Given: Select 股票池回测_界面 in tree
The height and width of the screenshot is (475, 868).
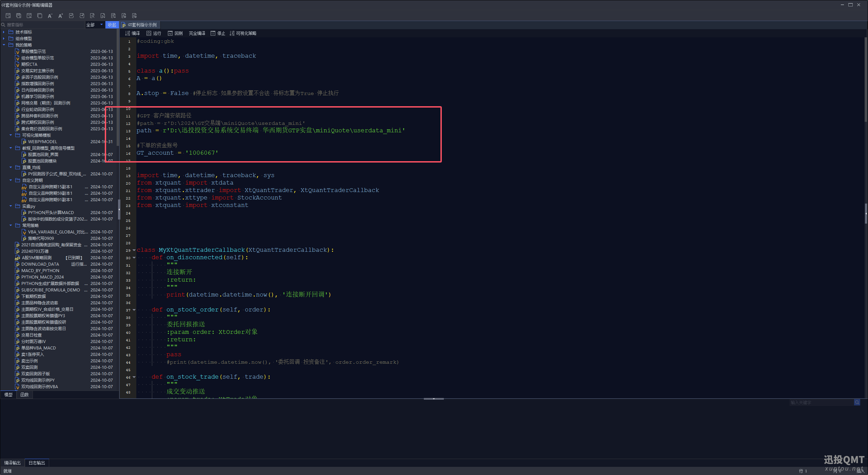Looking at the screenshot, I should click(x=43, y=154).
